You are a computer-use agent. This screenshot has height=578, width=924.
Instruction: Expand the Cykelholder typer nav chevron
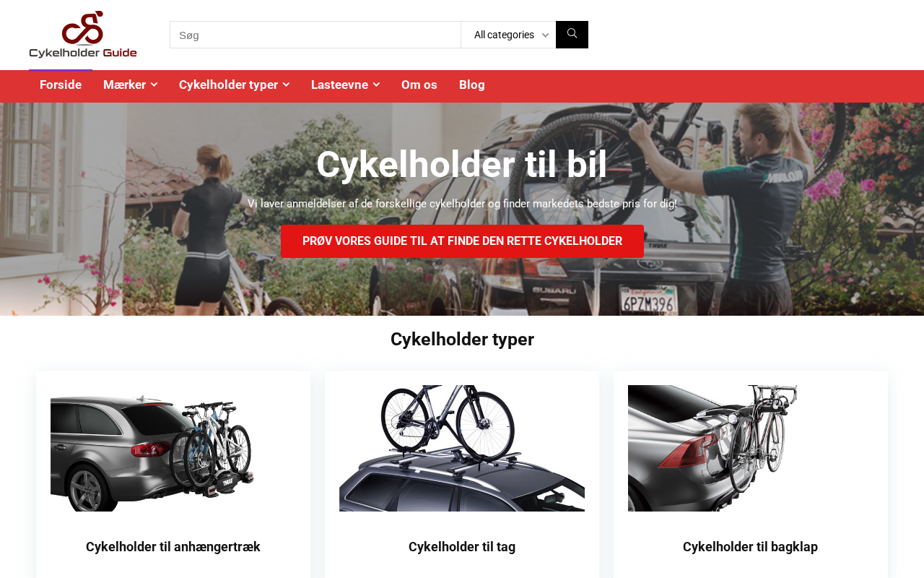pyautogui.click(x=286, y=85)
